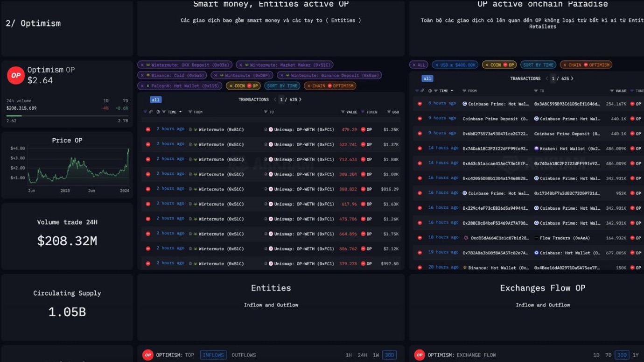Toggle SORT BY TIME in Smart money panel
This screenshot has width=644, height=362.
pos(282,86)
